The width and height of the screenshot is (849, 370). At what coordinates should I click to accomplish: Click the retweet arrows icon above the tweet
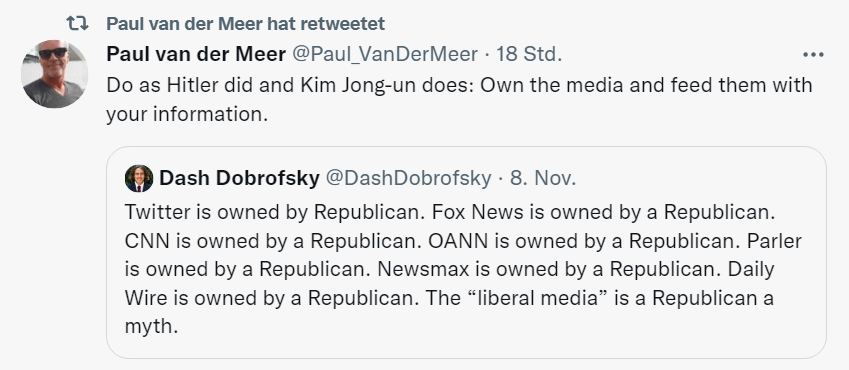(77, 23)
